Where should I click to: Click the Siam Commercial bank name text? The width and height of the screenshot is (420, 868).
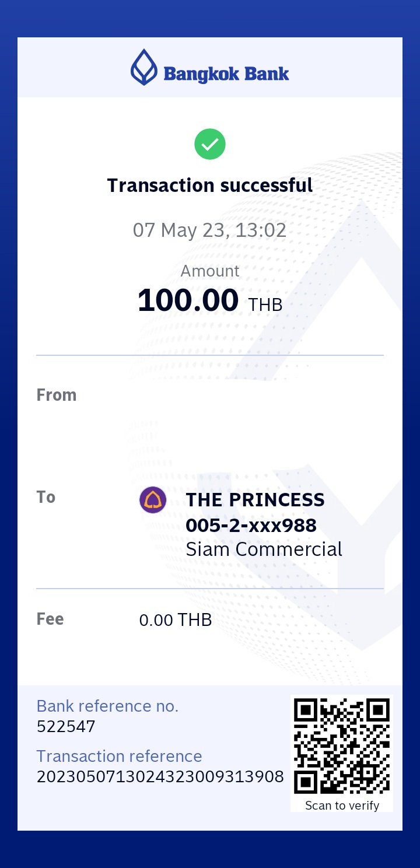click(264, 549)
